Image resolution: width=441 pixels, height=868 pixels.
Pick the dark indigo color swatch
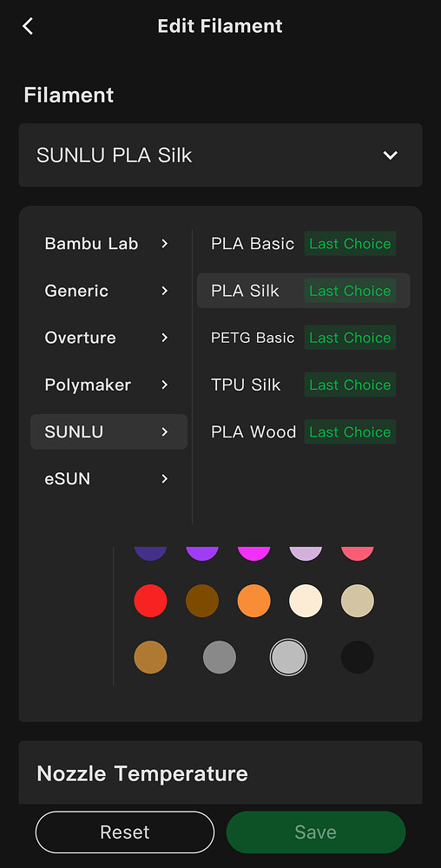[x=150, y=554]
